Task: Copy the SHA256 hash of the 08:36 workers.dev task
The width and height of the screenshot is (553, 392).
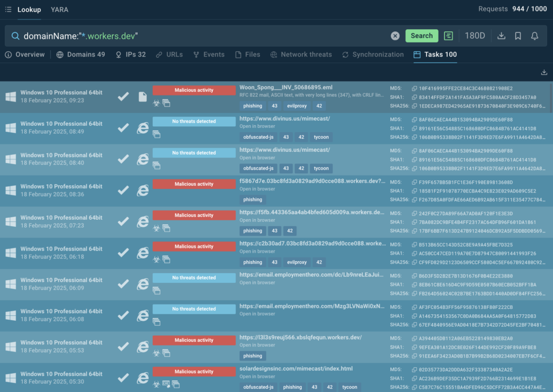Action: pos(414,200)
